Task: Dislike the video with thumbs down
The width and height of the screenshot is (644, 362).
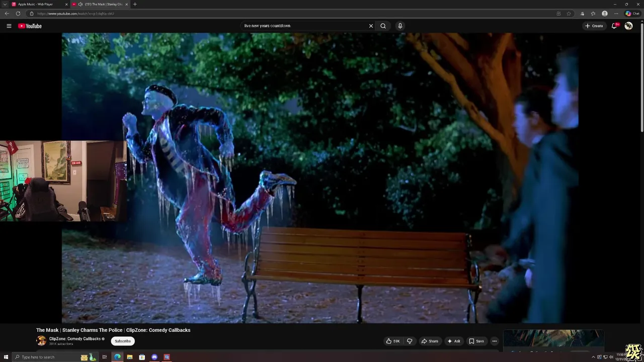Action: click(410, 341)
